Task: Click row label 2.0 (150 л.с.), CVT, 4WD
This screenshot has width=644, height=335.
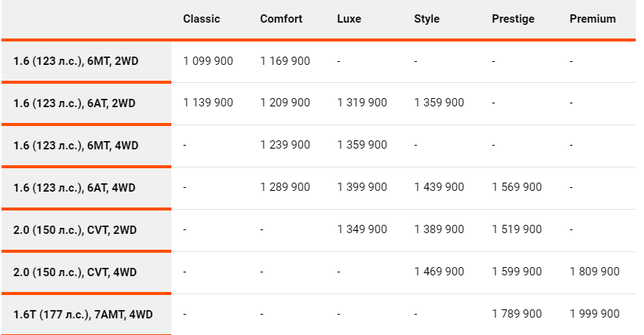Action: click(75, 272)
